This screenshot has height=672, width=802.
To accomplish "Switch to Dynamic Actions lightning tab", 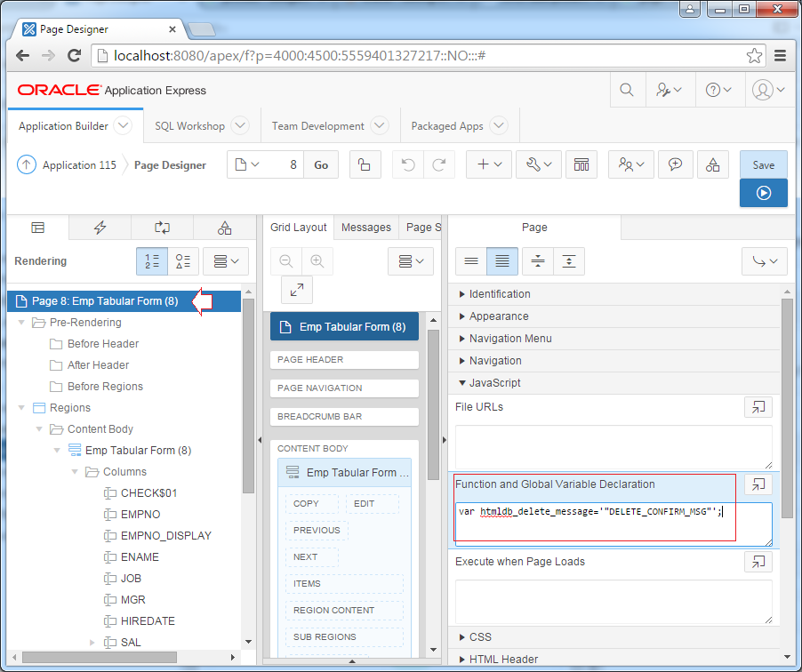I will click(100, 228).
